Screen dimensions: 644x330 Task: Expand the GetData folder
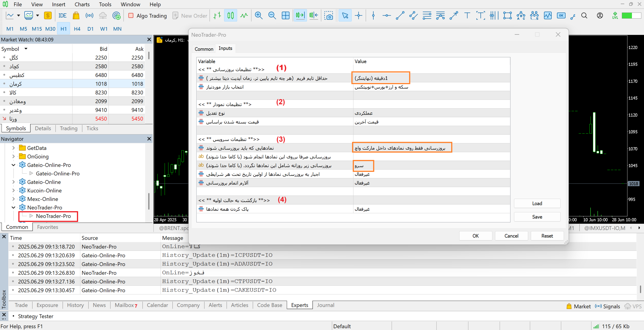click(14, 148)
